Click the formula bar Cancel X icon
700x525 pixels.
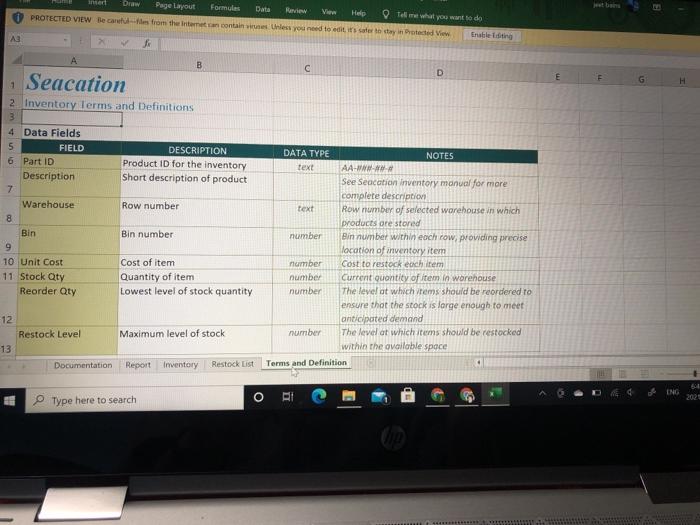(102, 42)
